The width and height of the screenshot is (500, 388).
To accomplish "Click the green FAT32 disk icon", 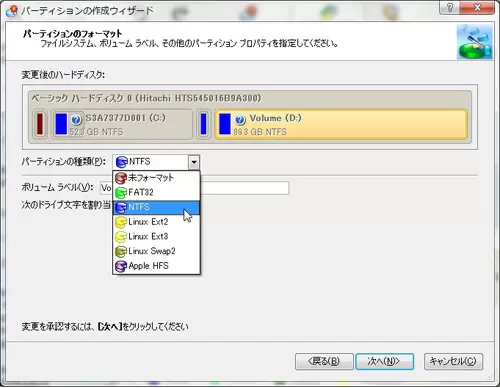I will (x=121, y=193).
